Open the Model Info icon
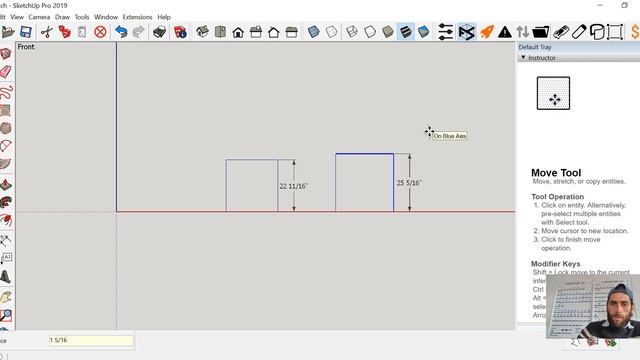The image size is (640, 360). click(180, 32)
